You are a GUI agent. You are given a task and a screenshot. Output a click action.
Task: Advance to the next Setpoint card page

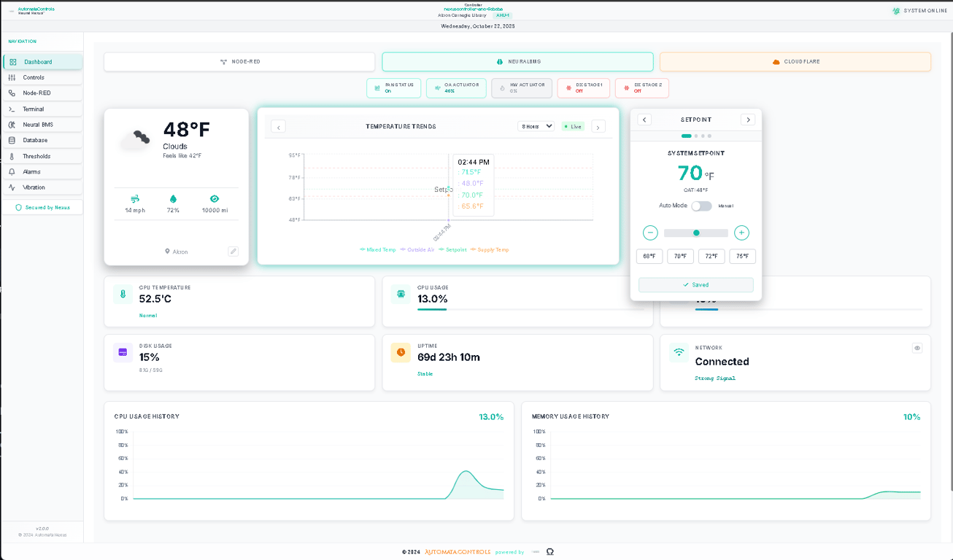[749, 120]
